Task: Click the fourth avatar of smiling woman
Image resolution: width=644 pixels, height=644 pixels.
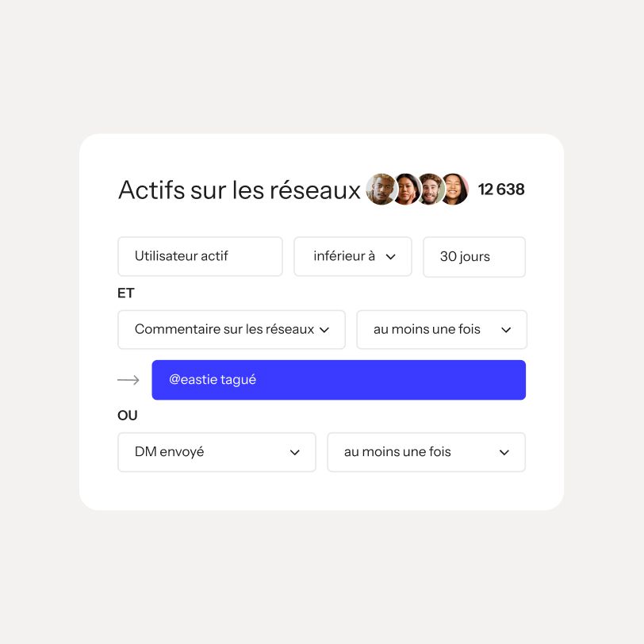Action: coord(455,189)
